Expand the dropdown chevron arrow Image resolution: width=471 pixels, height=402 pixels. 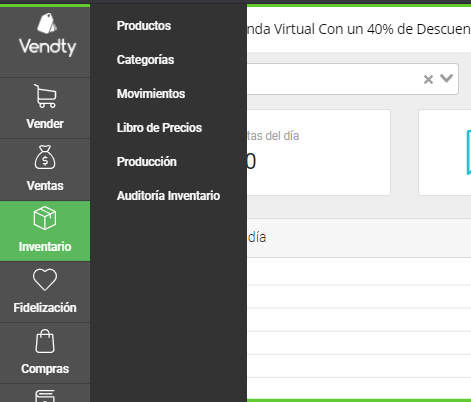tap(446, 78)
